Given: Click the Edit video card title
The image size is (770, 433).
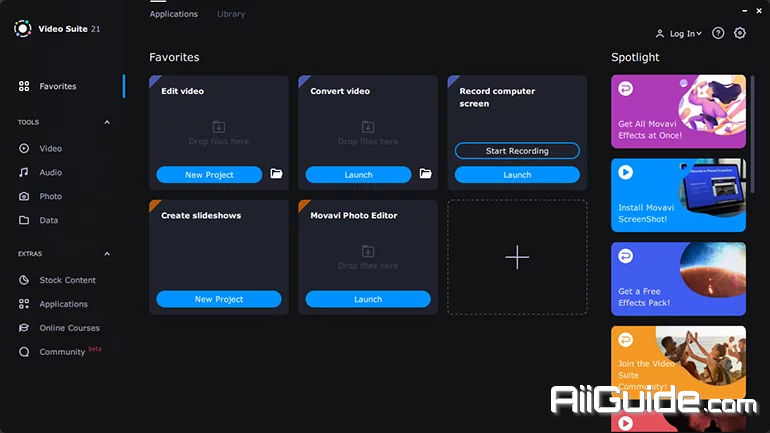Looking at the screenshot, I should click(182, 91).
